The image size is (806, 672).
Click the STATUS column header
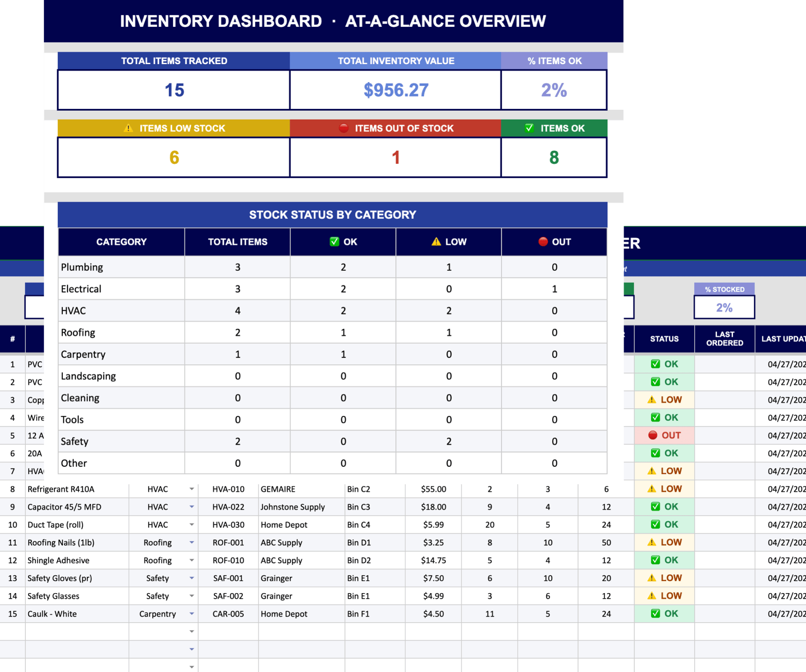664,339
